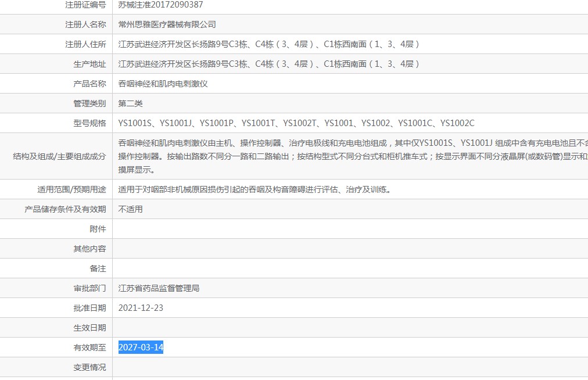The width and height of the screenshot is (588, 380).
Task: Click the 附件 label
Action: click(x=98, y=229)
